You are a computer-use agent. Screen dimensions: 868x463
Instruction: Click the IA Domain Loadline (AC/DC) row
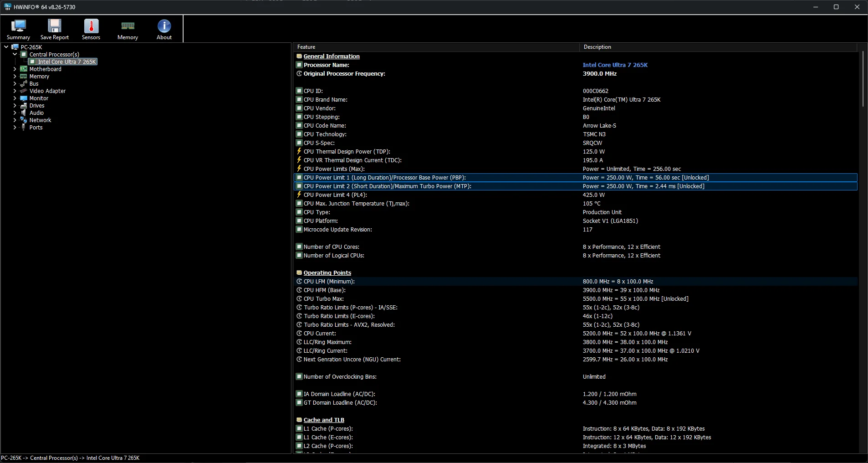click(576, 394)
